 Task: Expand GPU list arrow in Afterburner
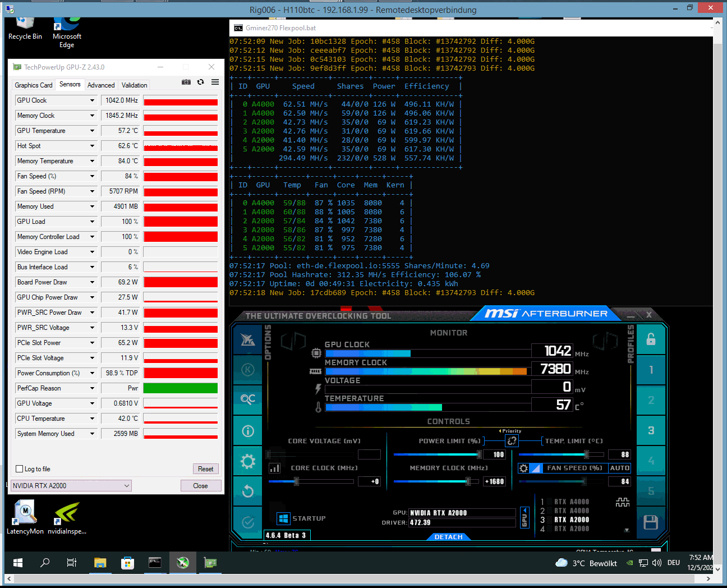[x=627, y=530]
